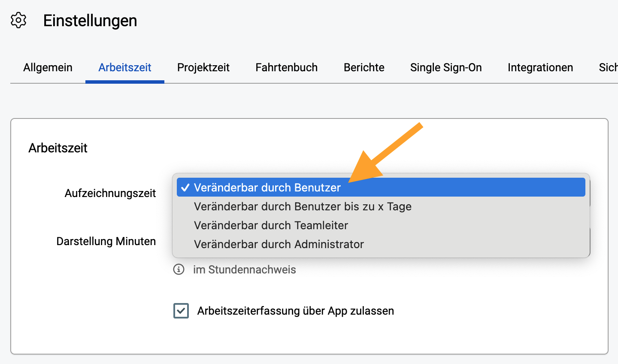Toggle Arbeitszeiterfassung über App zulassen checkbox
Viewport: 618px width, 364px height.
point(181,311)
